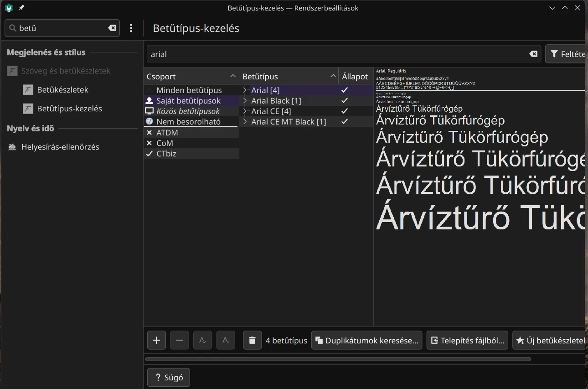The image size is (588, 389).
Task: Click the Saját betűtípusok user icon
Action: [149, 100]
